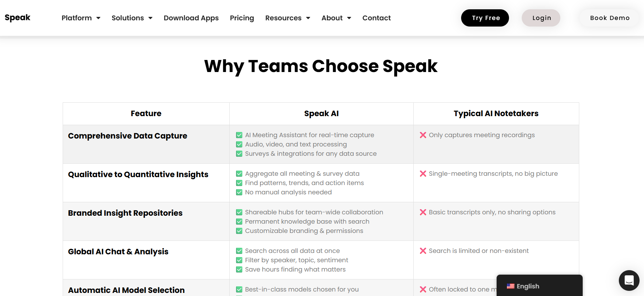Click green check beside 'Customizable branding & permissions'
644x296 pixels.
[239, 231]
